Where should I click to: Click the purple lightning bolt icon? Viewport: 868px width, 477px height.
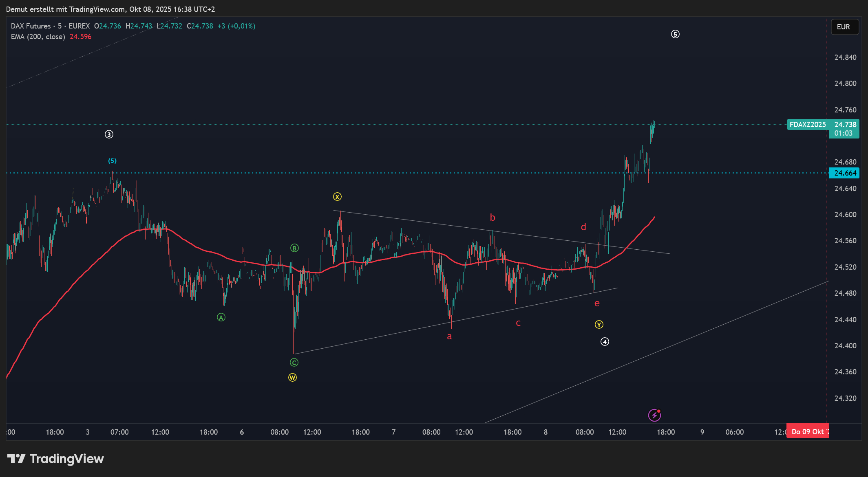654,415
